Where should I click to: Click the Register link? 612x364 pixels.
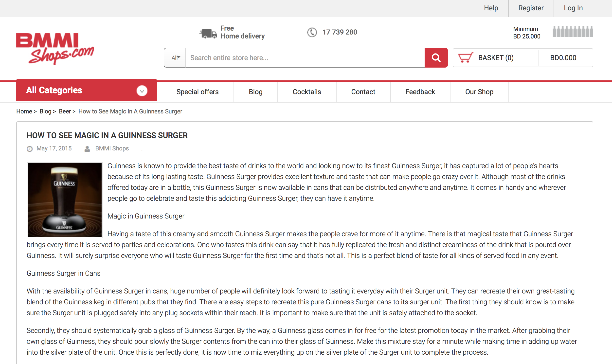[531, 8]
